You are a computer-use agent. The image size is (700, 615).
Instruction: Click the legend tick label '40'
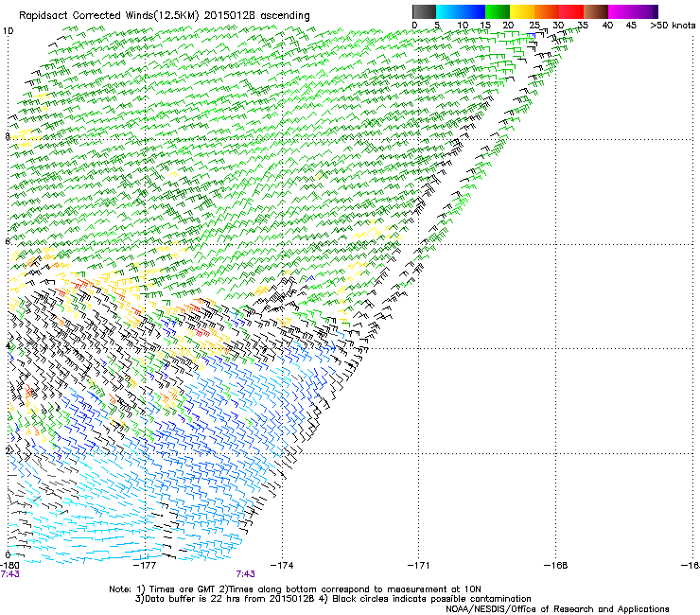click(607, 26)
